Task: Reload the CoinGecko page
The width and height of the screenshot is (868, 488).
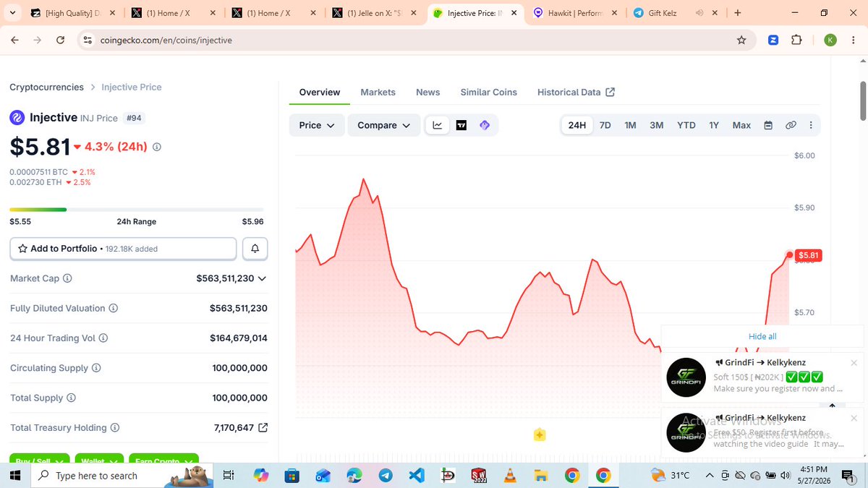Action: tap(60, 40)
